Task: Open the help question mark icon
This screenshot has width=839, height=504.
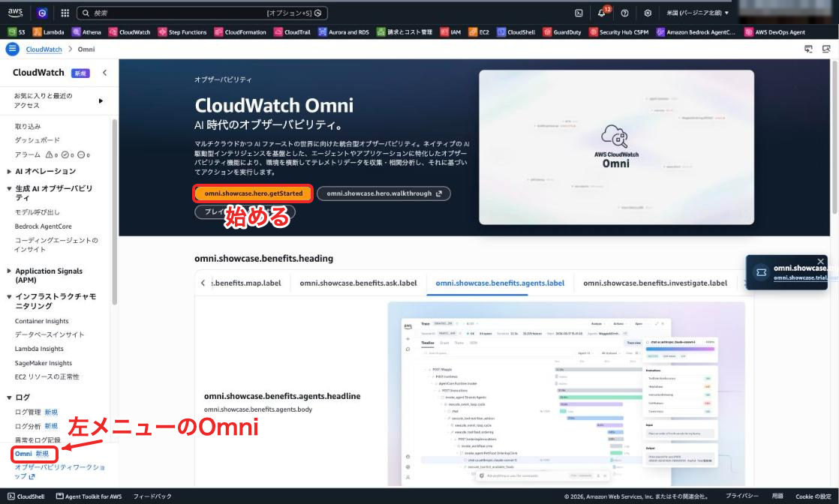Action: (624, 13)
